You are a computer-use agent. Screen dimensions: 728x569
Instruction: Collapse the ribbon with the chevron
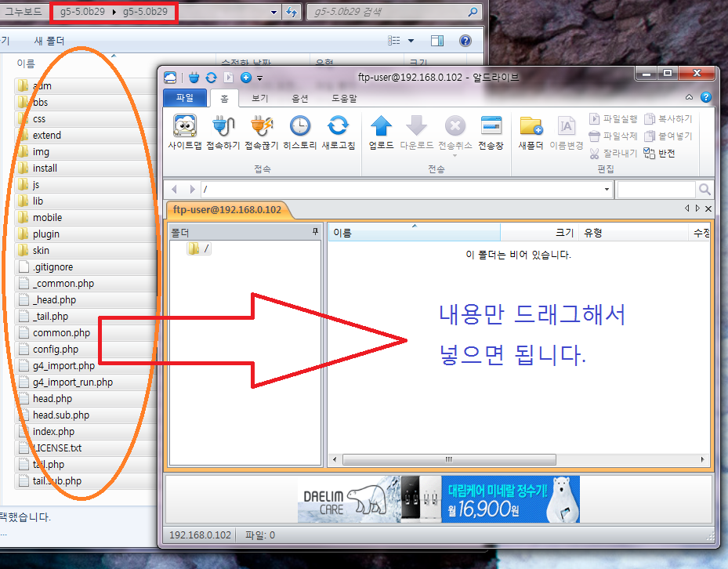tap(689, 98)
